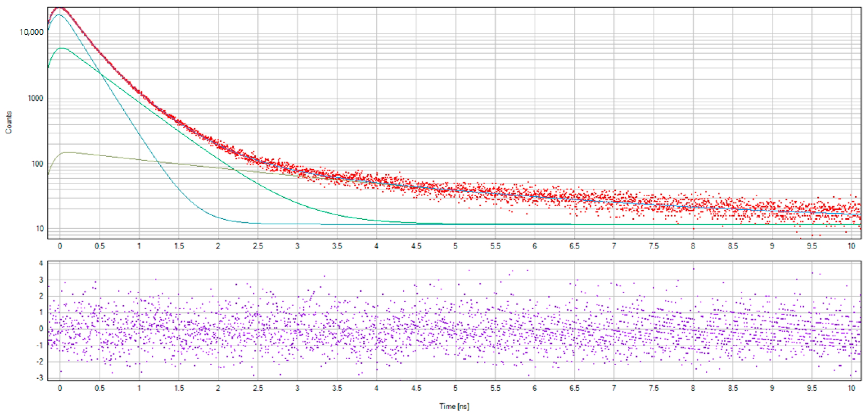The image size is (868, 415).
Task: Click the peak of the red decay curve
Action: tap(60, 8)
